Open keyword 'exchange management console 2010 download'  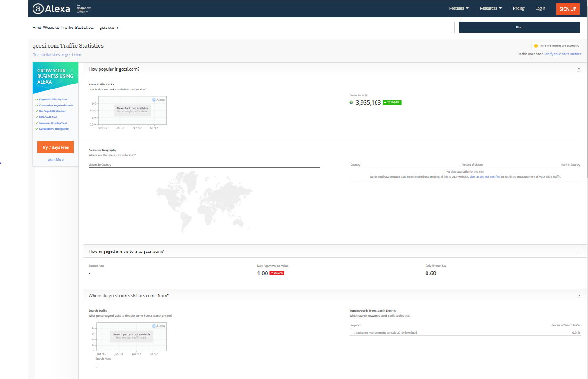[386, 333]
